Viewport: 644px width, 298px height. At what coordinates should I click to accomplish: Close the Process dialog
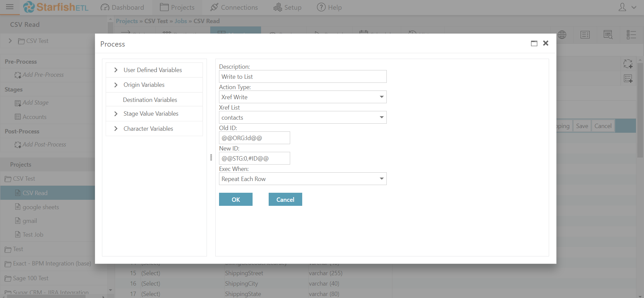click(546, 43)
